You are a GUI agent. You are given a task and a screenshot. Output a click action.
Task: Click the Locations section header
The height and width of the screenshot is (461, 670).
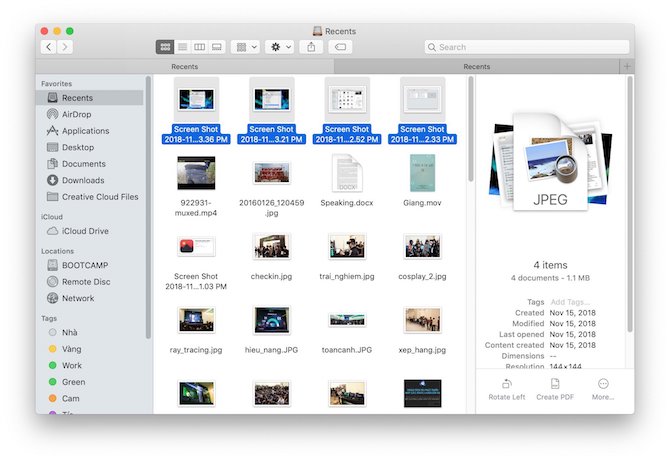tap(57, 251)
